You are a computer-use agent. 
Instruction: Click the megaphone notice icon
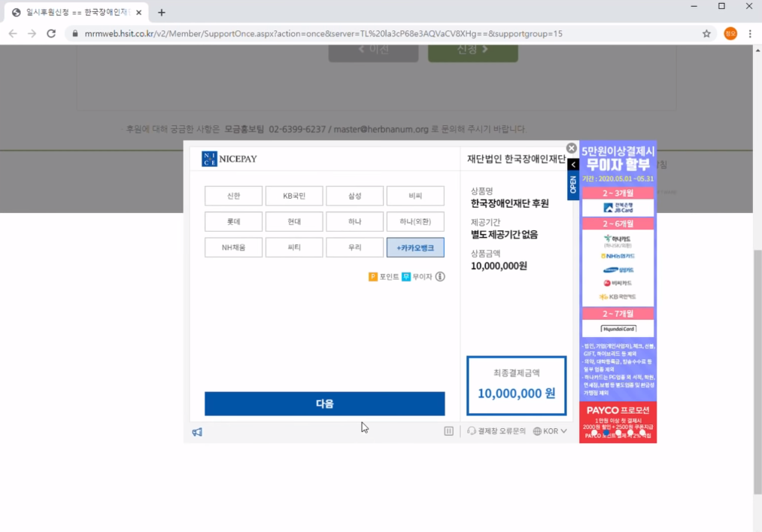(x=197, y=432)
